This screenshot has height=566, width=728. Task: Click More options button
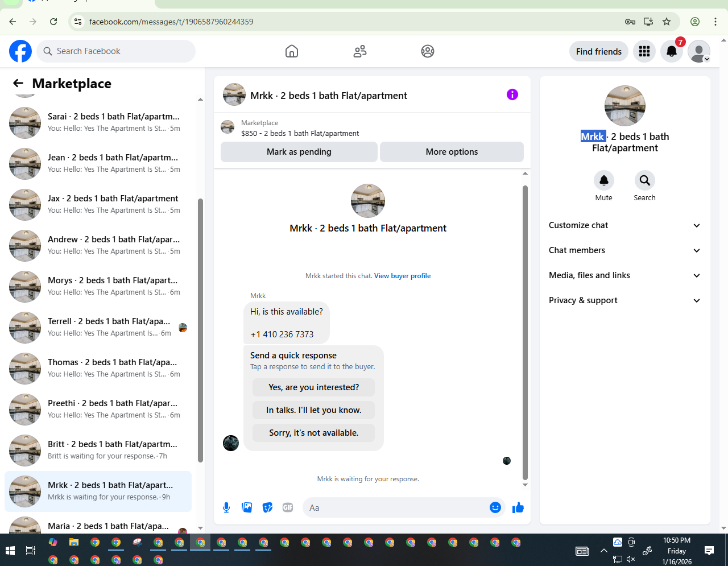(452, 152)
